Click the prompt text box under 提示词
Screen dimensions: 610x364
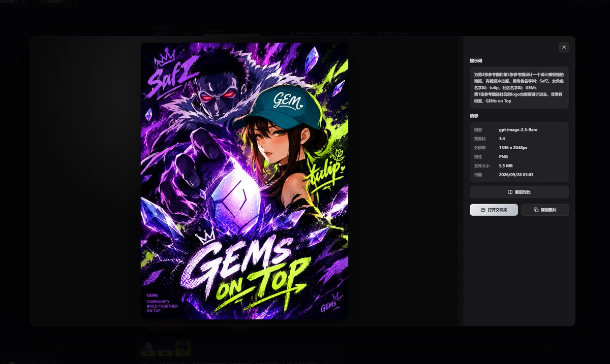[x=519, y=87]
